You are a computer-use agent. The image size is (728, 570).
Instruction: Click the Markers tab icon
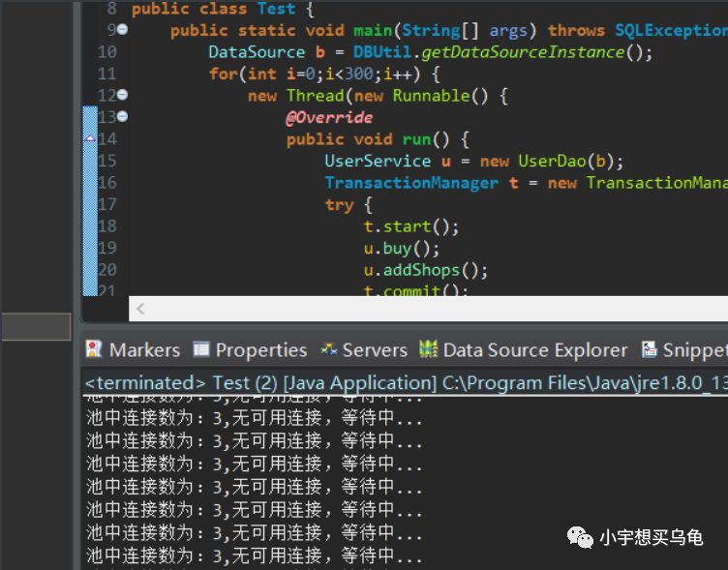(x=94, y=349)
